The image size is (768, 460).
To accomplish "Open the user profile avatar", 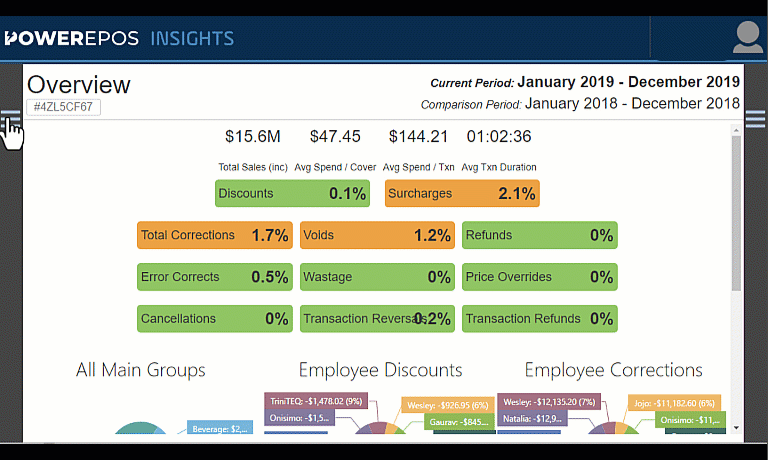I will tap(747, 37).
